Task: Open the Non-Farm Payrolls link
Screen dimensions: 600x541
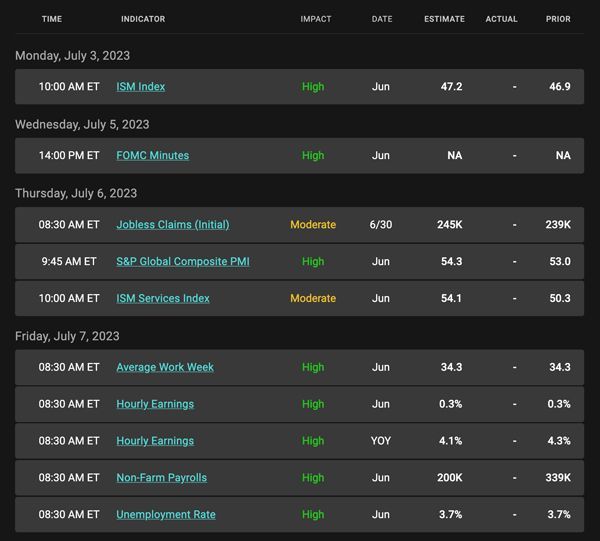Action: [161, 478]
